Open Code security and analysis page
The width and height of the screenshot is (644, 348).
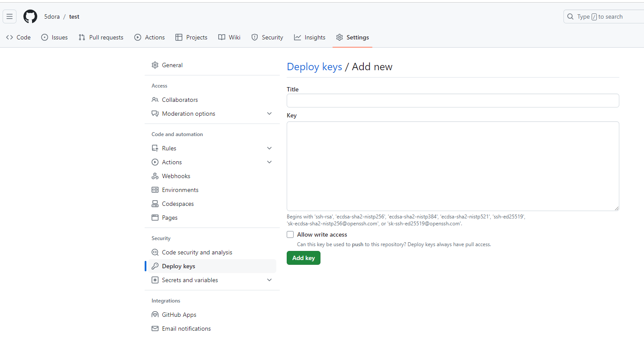212,252
